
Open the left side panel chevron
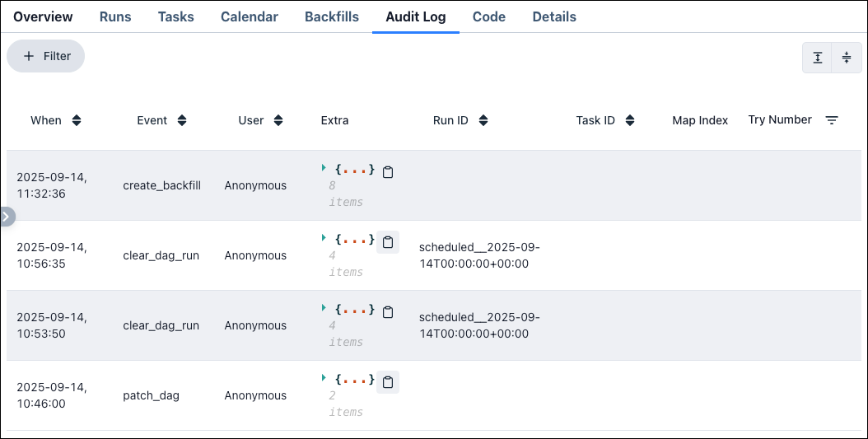(x=7, y=217)
